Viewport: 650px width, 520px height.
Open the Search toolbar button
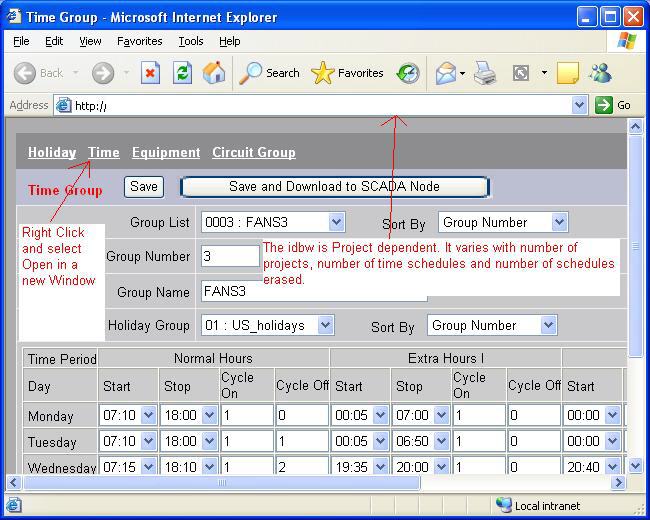point(269,73)
